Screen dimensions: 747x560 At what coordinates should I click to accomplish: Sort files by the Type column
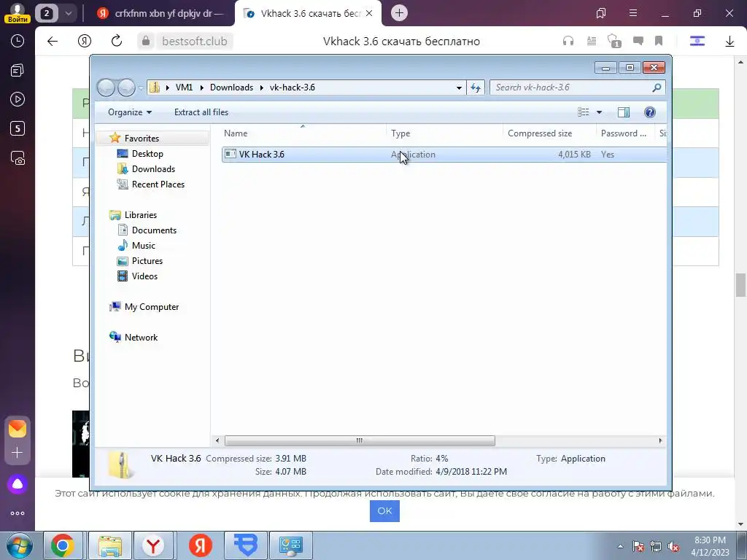click(x=444, y=133)
